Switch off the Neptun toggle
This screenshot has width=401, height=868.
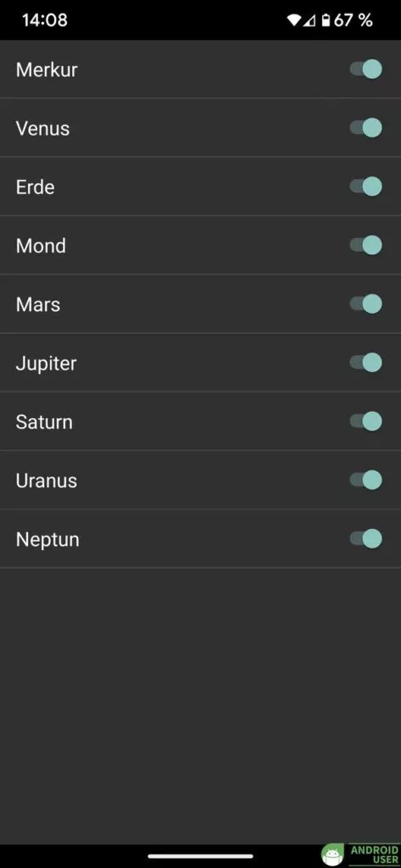pos(365,538)
